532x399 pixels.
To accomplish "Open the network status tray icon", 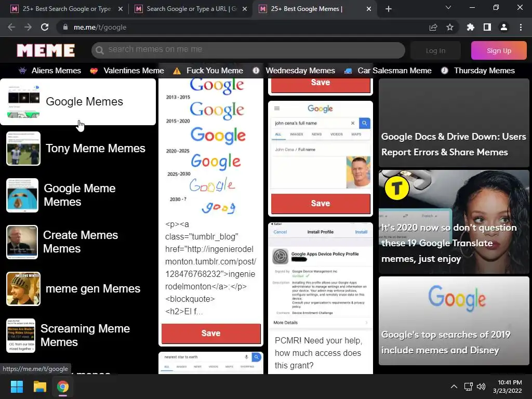I will pos(469,387).
